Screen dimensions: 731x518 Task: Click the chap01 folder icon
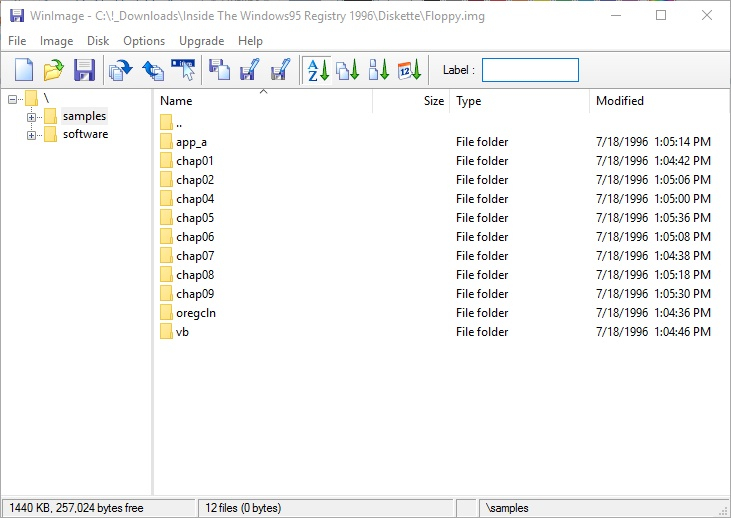click(x=166, y=161)
